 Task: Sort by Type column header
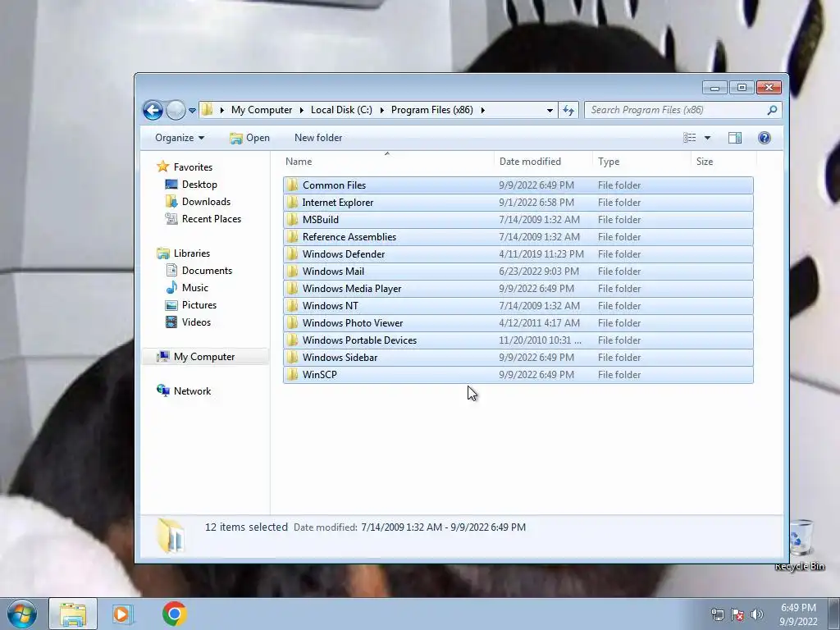(x=609, y=162)
